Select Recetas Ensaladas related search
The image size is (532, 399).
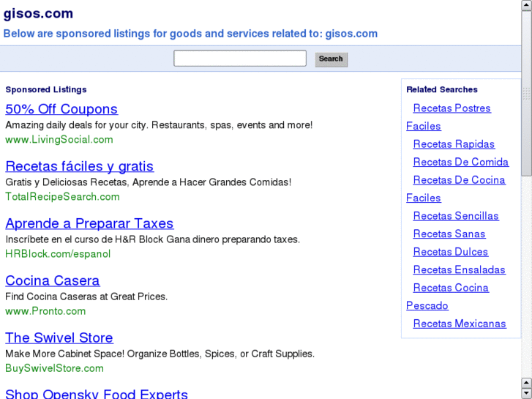coord(460,269)
